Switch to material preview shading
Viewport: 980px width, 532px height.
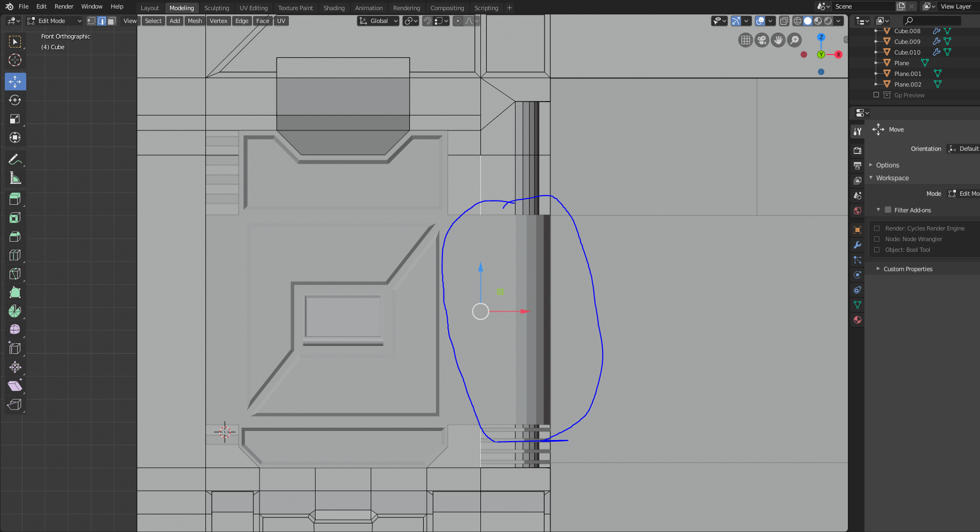pos(818,21)
